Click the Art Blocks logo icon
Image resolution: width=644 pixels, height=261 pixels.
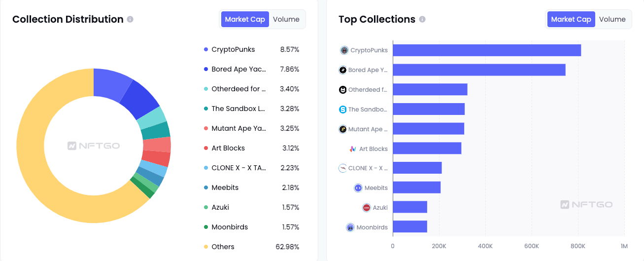(x=353, y=149)
